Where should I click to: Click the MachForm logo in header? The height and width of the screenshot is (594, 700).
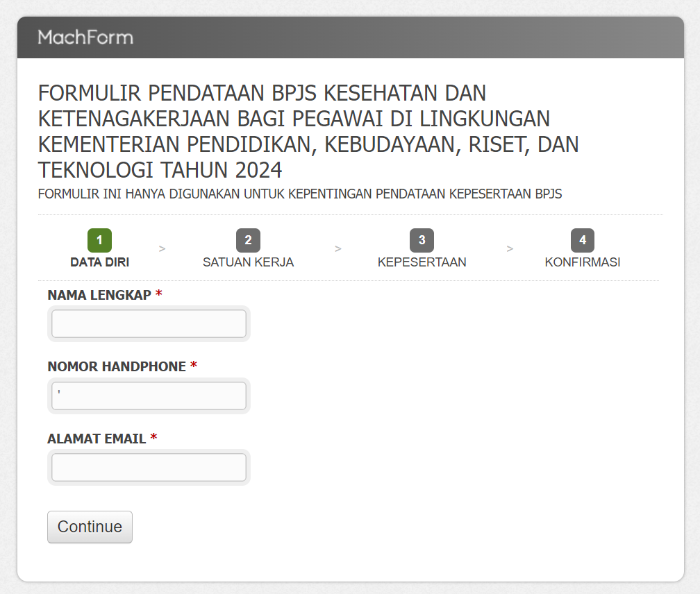pos(85,37)
